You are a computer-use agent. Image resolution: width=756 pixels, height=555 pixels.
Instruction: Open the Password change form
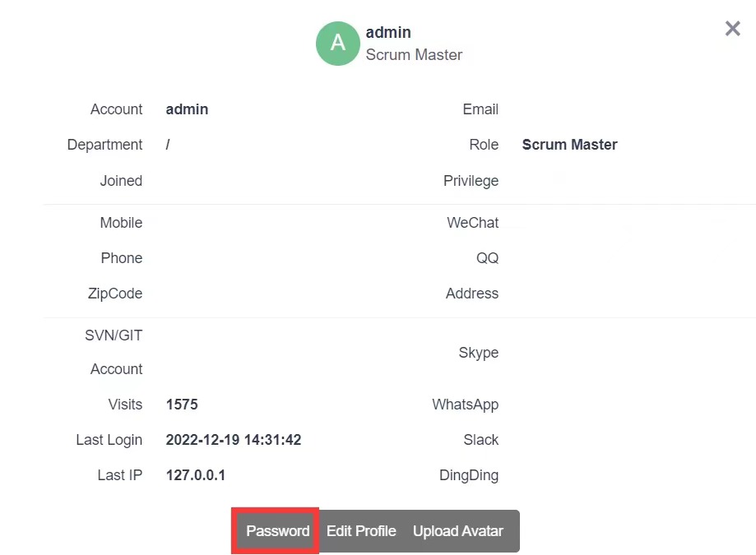click(277, 531)
